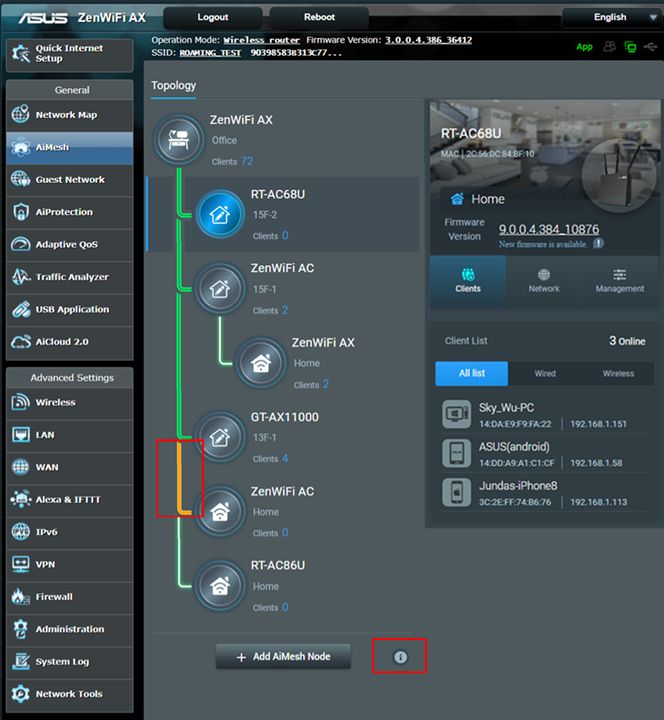
Task: Click the VPN monitor icon
Action: tap(21, 564)
